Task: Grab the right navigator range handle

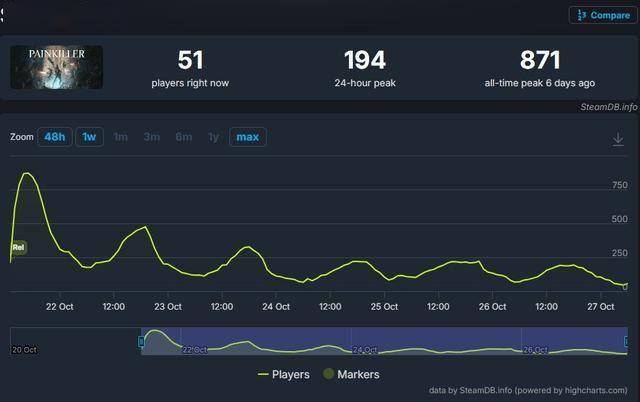Action: click(627, 342)
